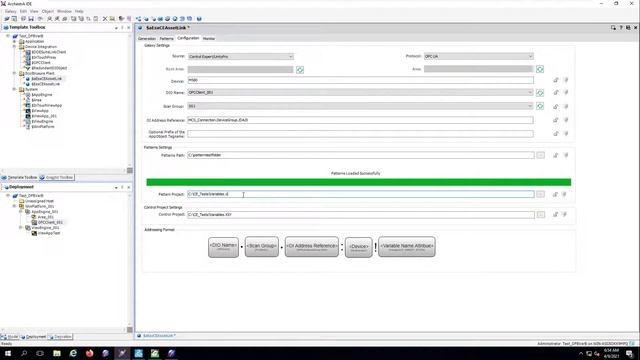Open File Explorer from the taskbar
Viewport: 640px width, 360px height.
click(x=57, y=353)
